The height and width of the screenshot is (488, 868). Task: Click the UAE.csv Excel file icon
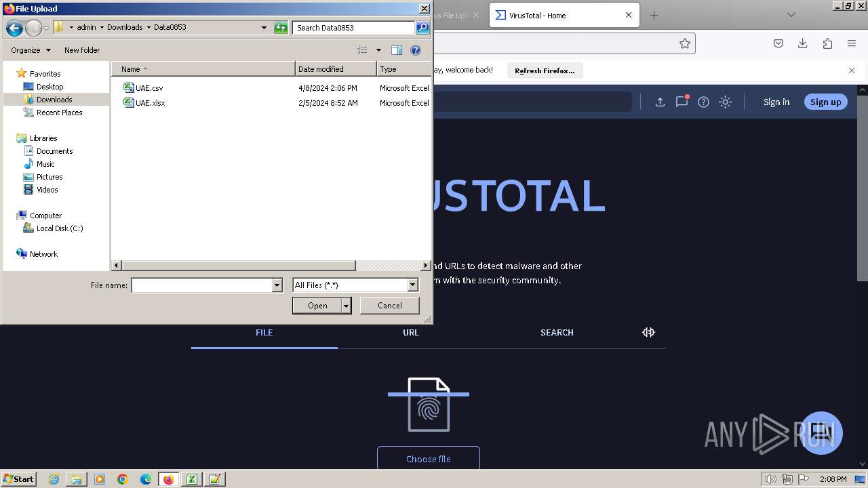(129, 87)
